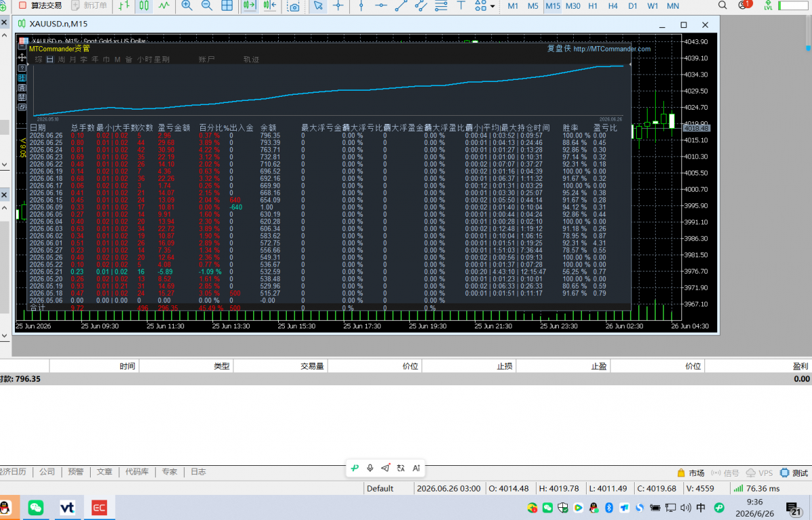Click the 账户 account button in panel
Screen dimensions: 812x520
pos(206,60)
